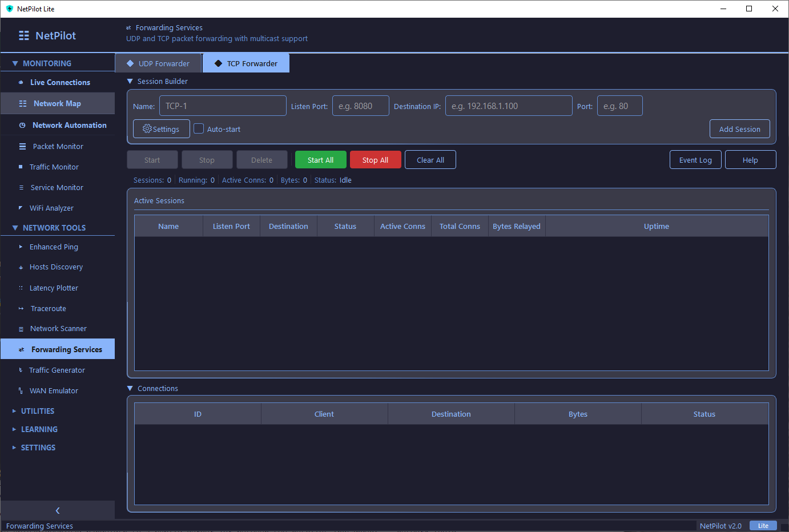789x532 pixels.
Task: Expand the UTILITIES sidebar section
Action: point(35,410)
